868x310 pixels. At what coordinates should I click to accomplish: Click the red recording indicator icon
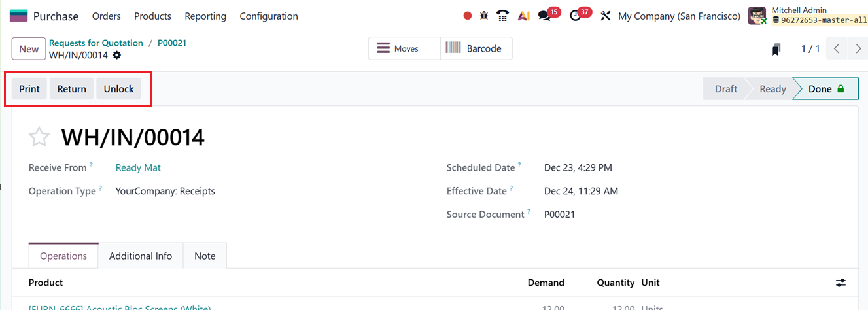[x=467, y=16]
